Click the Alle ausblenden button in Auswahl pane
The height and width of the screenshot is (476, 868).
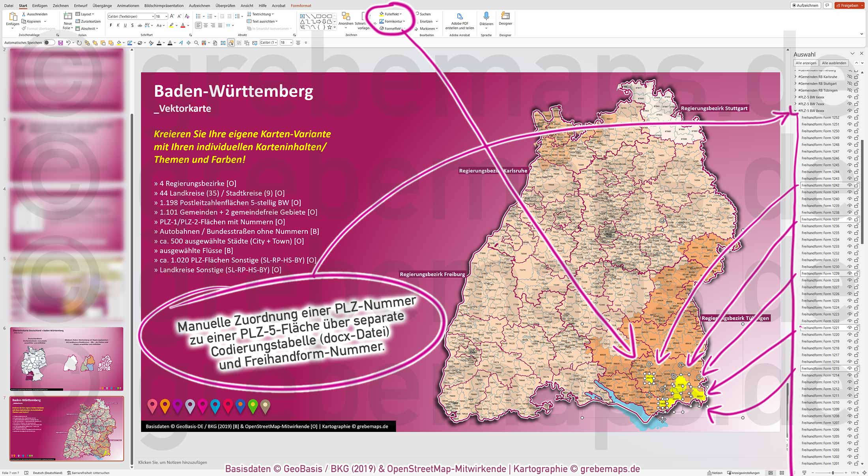point(834,63)
